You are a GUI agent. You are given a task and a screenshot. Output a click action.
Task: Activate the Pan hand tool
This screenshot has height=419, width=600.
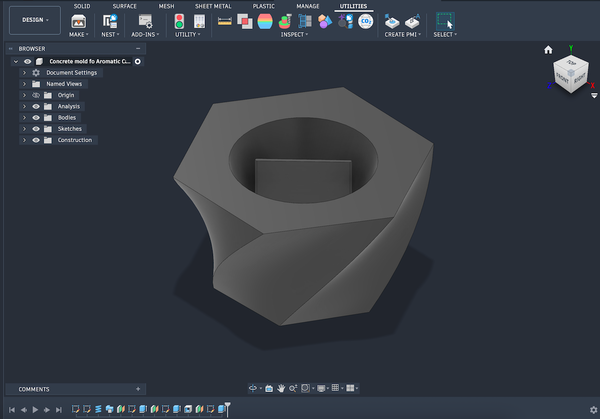[x=281, y=388]
